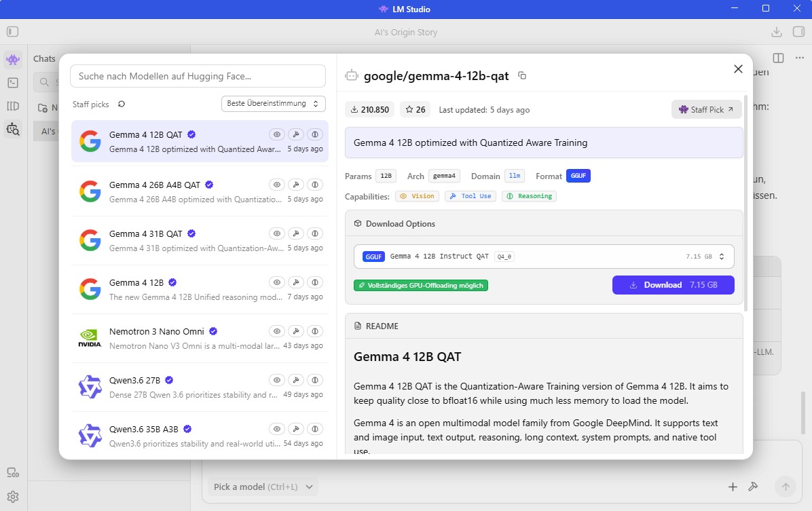Screen dimensions: 812x511
Task: Select the Gemma 4 12B model entry
Action: pyautogui.click(x=200, y=289)
